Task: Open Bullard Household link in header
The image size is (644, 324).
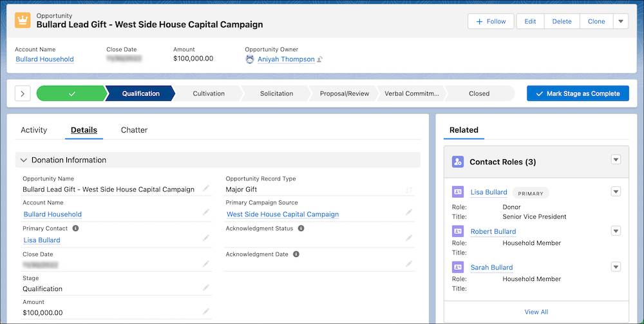Action: [45, 59]
